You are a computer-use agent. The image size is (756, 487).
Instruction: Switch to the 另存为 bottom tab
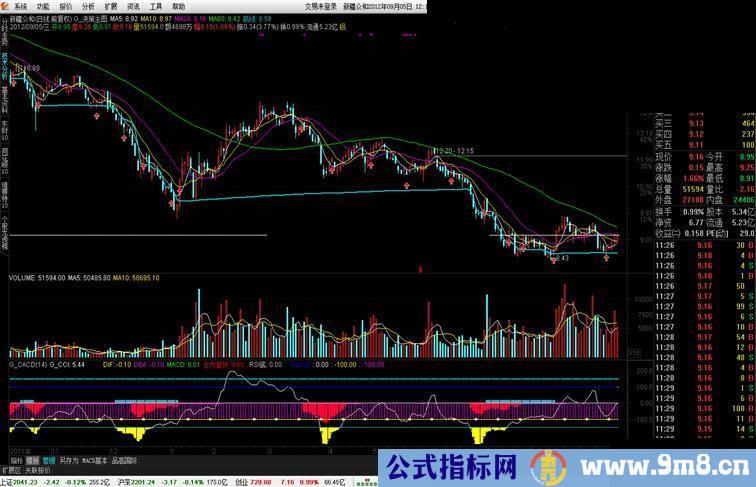pos(68,460)
